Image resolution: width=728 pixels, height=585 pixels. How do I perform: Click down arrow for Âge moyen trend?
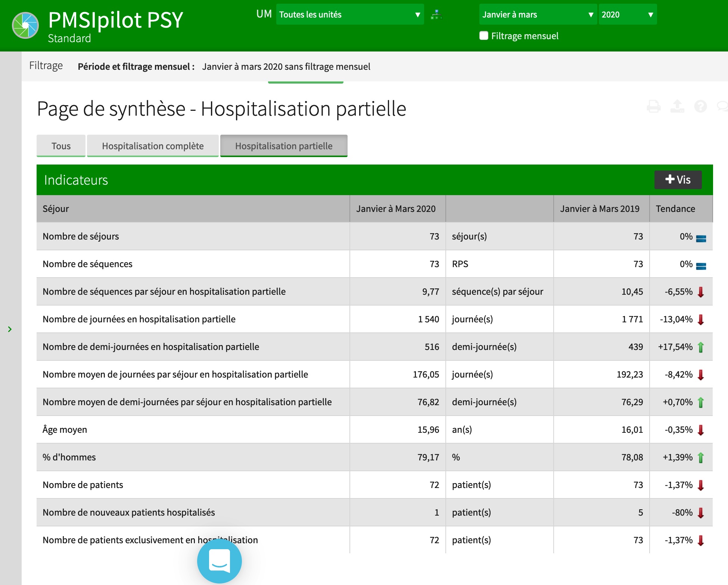coord(701,430)
